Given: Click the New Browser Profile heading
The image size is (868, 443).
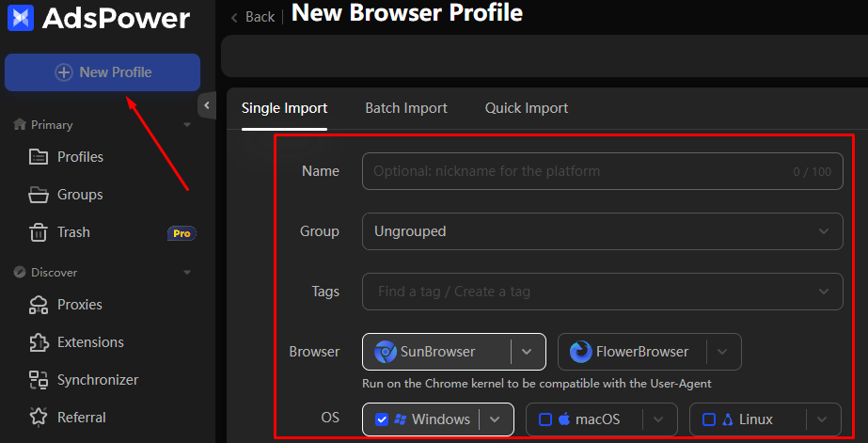Looking at the screenshot, I should click(407, 13).
